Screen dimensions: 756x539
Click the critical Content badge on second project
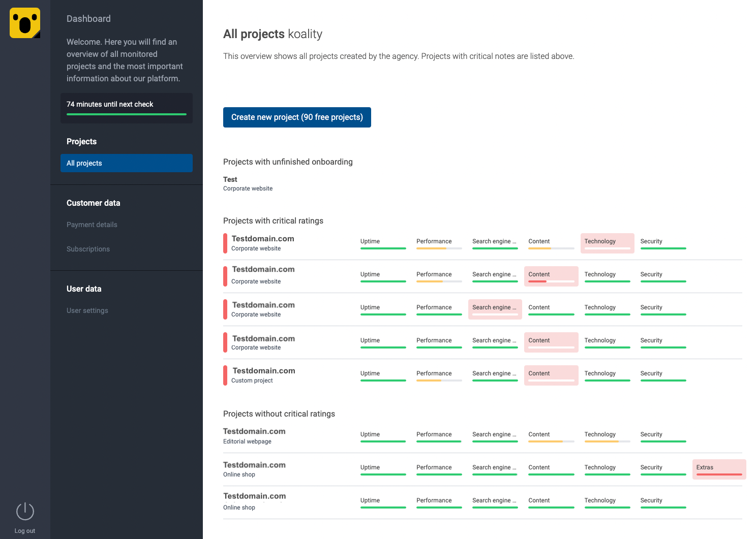point(551,276)
